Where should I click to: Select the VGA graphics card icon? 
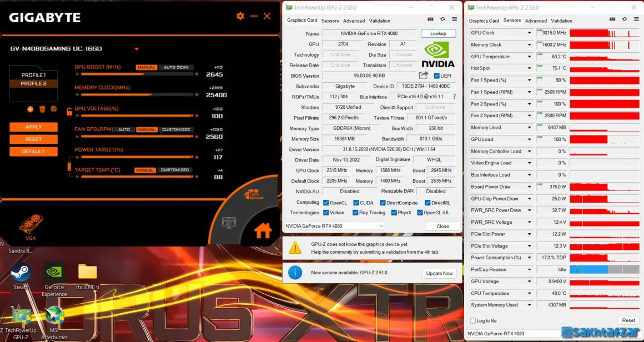(31, 227)
